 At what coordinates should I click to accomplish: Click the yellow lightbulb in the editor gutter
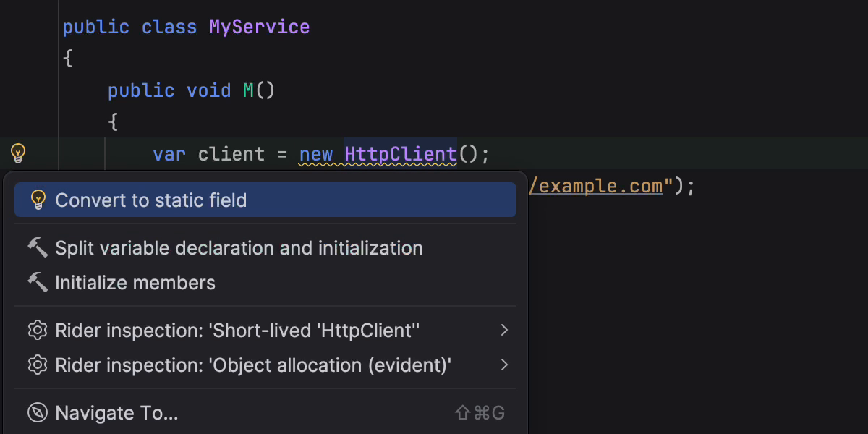pos(18,153)
